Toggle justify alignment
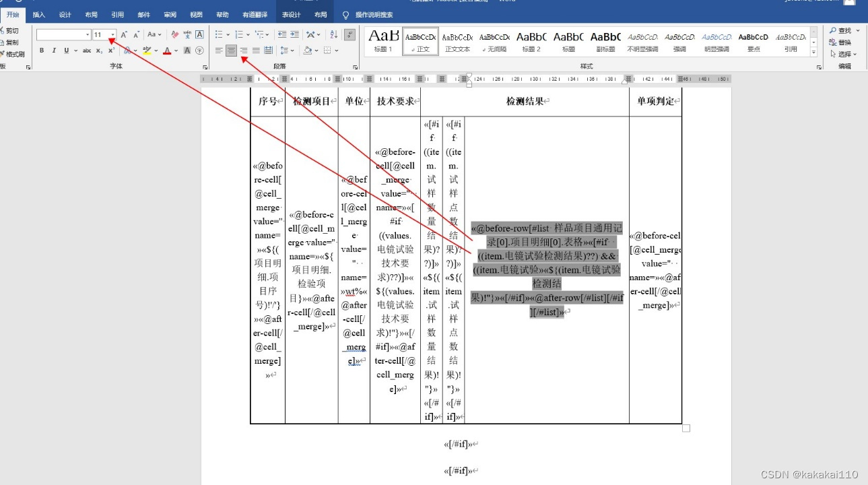 [x=256, y=51]
